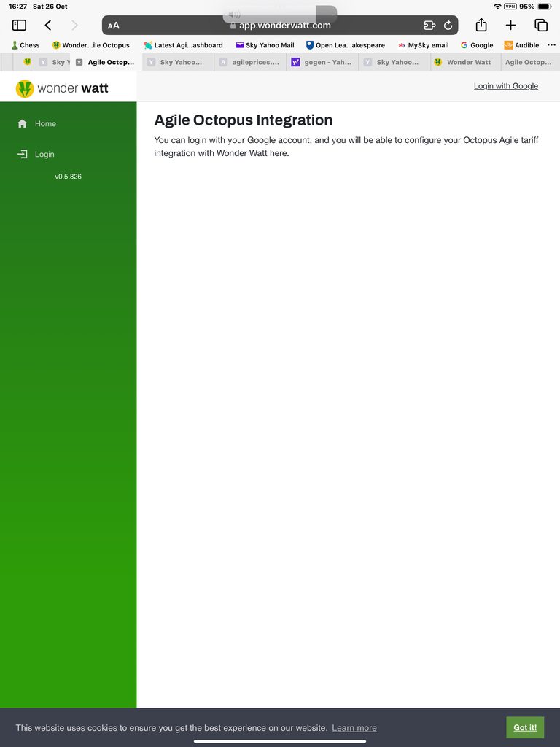Dismiss cookie banner with Got it!
560x747 pixels.
pos(525,727)
